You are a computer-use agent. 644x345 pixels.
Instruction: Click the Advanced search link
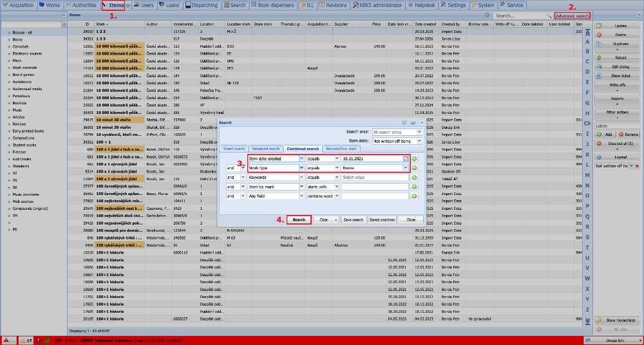(x=572, y=15)
